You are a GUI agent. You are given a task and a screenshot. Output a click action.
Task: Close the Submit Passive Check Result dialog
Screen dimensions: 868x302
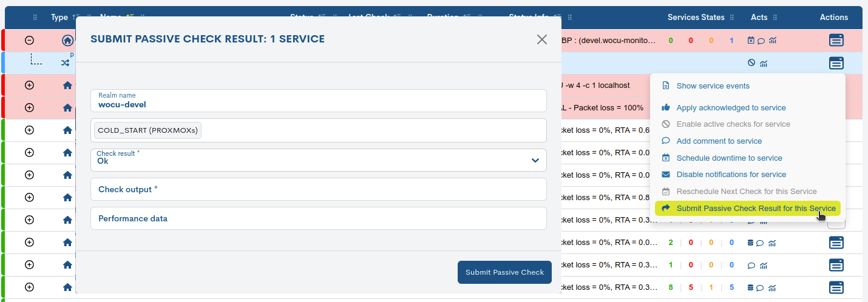542,39
